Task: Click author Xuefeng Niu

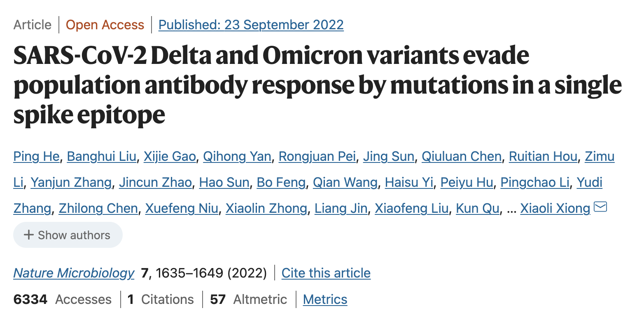Action: 182,209
